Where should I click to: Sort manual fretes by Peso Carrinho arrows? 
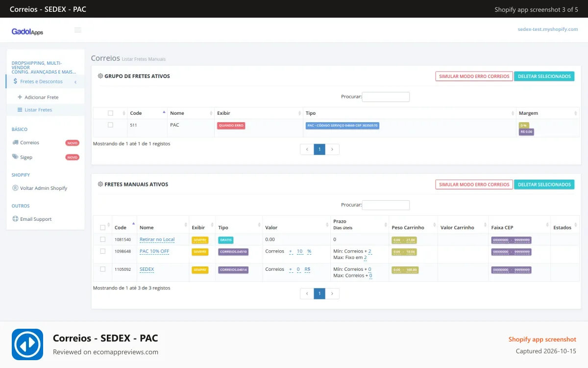(x=434, y=225)
